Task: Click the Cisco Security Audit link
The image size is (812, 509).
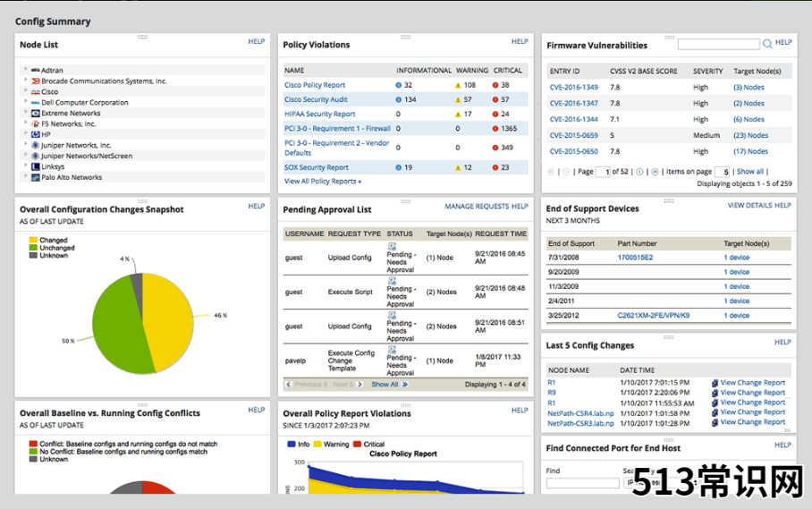Action: [x=316, y=99]
